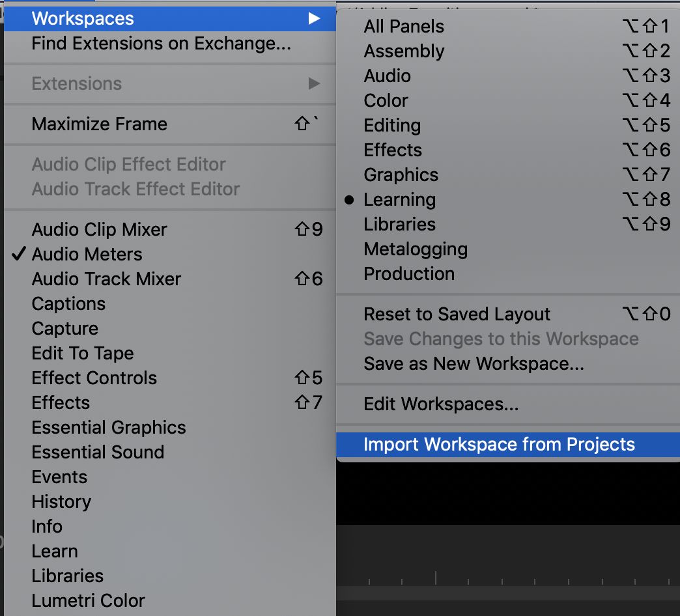The image size is (680, 616).
Task: Click Find Extensions on Exchange
Action: tap(161, 44)
